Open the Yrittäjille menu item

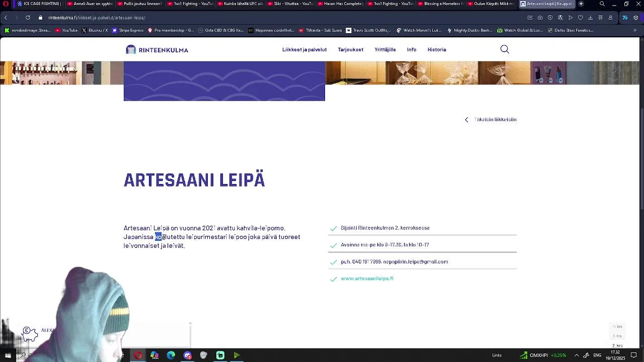coord(385,50)
